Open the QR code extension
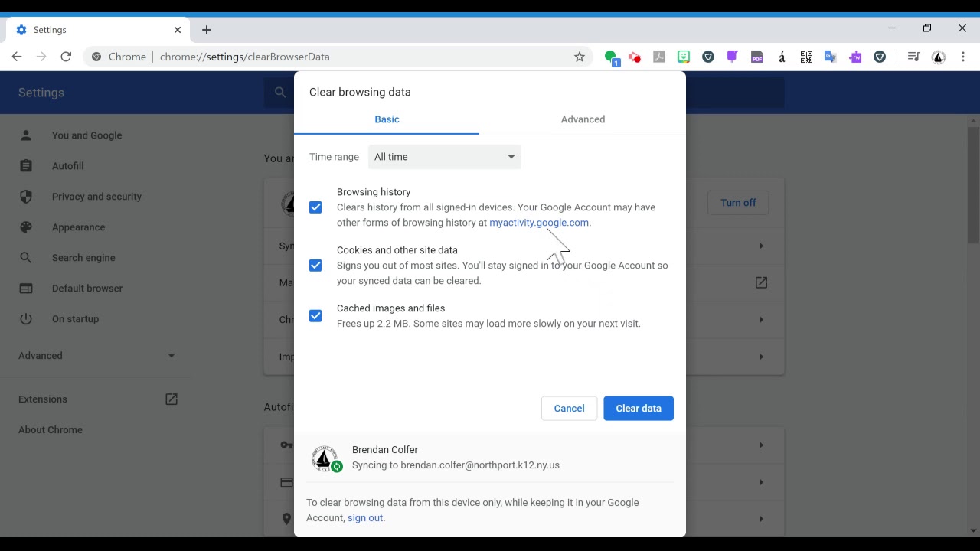Image resolution: width=980 pixels, height=551 pixels. (806, 57)
